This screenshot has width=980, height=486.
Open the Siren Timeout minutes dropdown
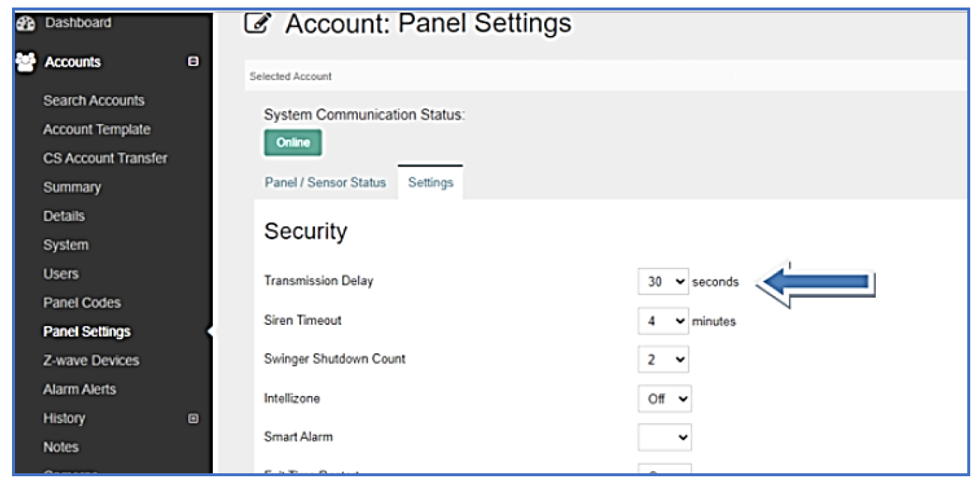663,321
